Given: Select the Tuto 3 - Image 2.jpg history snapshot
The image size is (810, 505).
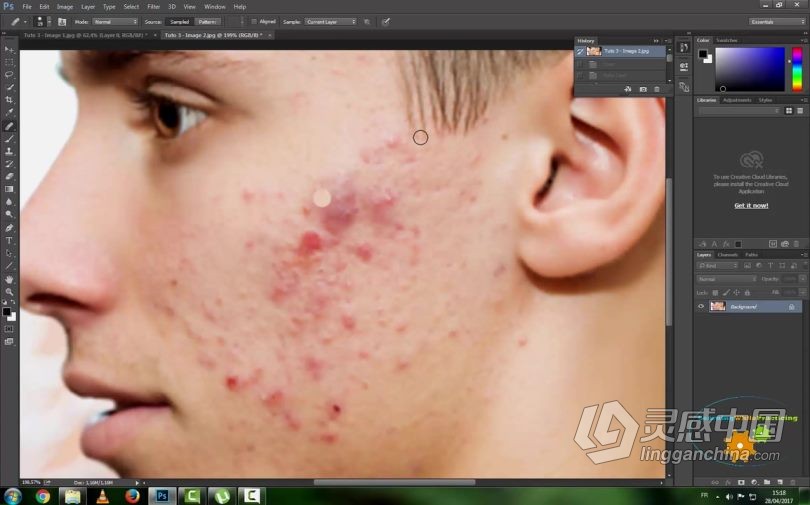Looking at the screenshot, I should point(620,51).
